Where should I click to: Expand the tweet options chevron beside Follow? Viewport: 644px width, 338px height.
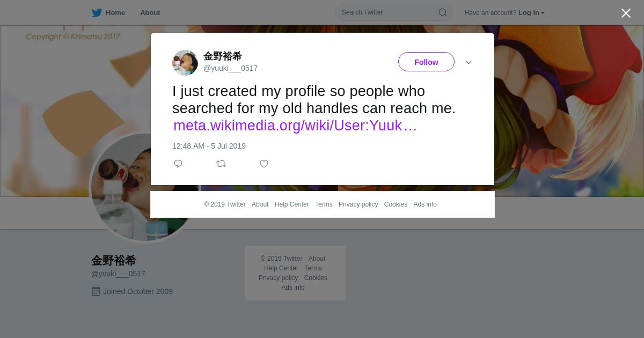tap(469, 62)
